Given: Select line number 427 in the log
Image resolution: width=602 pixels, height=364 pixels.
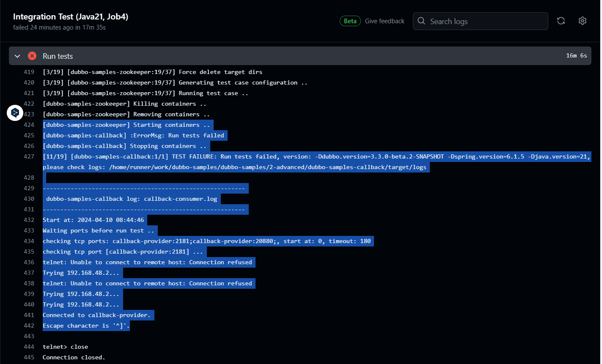Looking at the screenshot, I should tap(29, 157).
